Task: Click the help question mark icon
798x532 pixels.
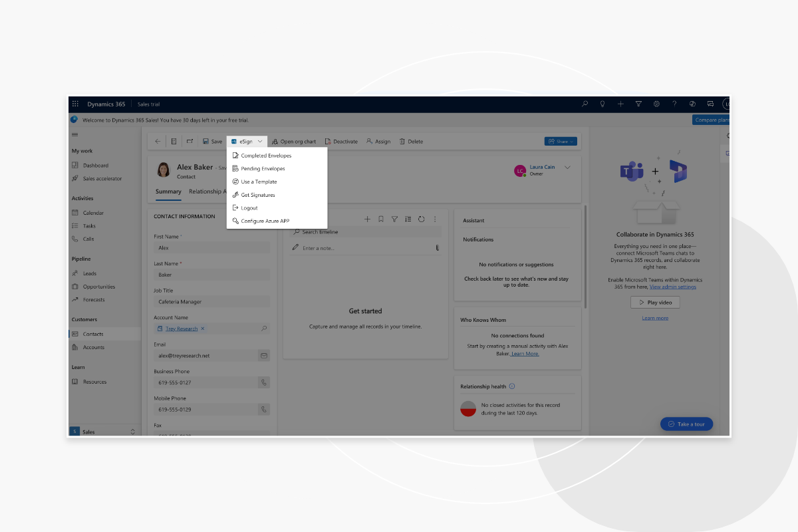Action: (x=674, y=104)
